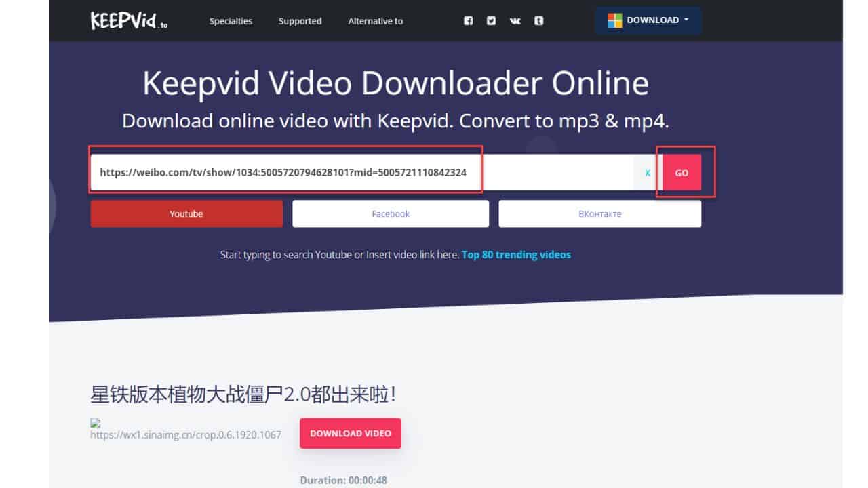Select the Youtube source option
Screen dimensions: 868x488
[x=186, y=213]
